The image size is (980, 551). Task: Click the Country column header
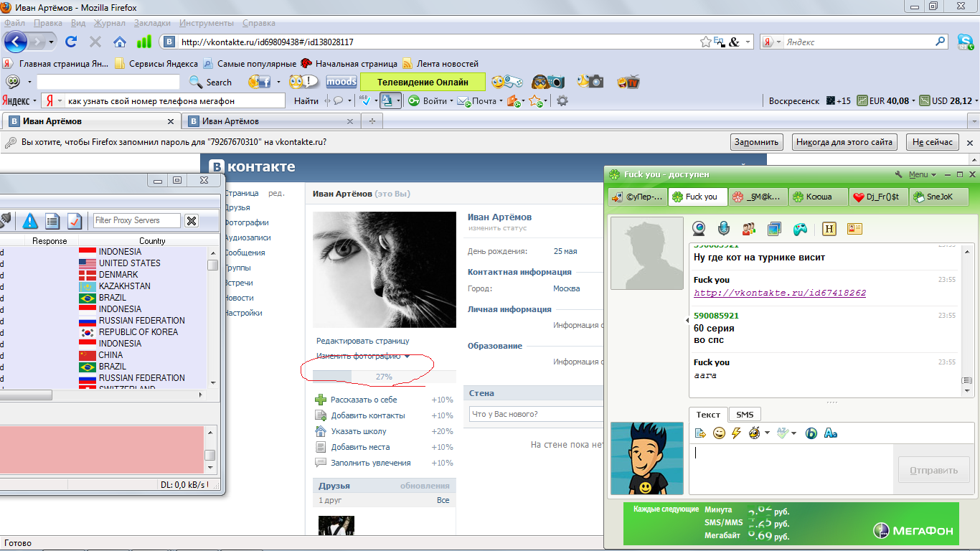click(152, 241)
